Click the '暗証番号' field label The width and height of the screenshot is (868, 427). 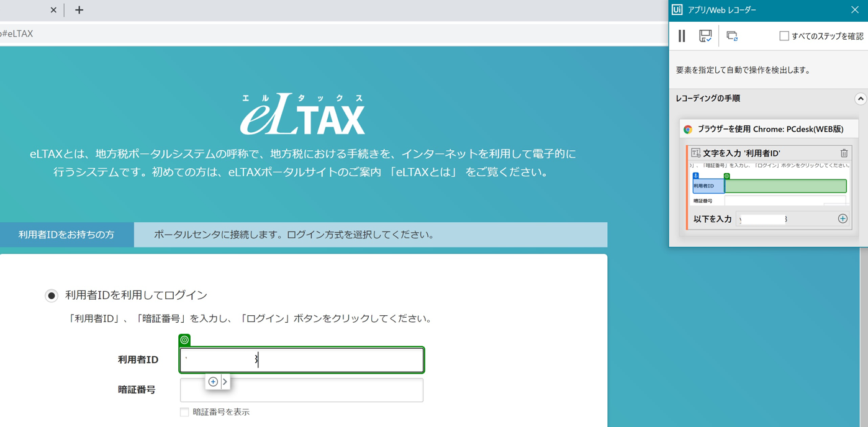tap(137, 390)
